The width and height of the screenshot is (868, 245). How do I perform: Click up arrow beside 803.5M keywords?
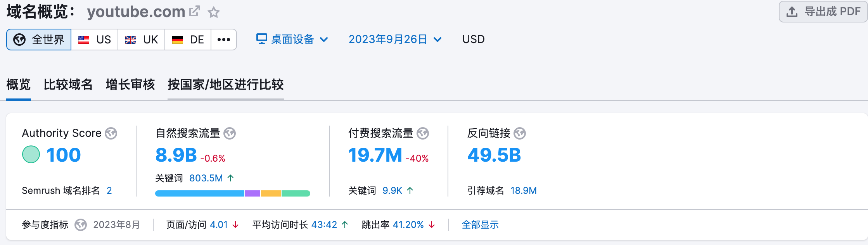tap(230, 178)
